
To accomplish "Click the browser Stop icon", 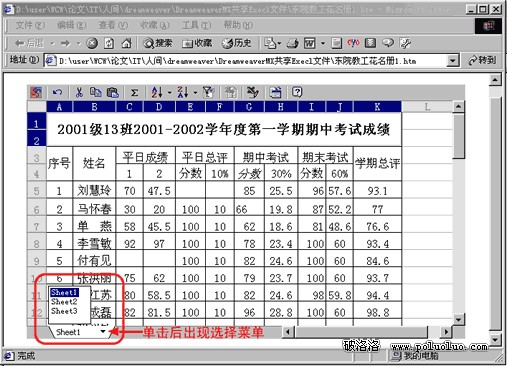I will click(x=92, y=43).
